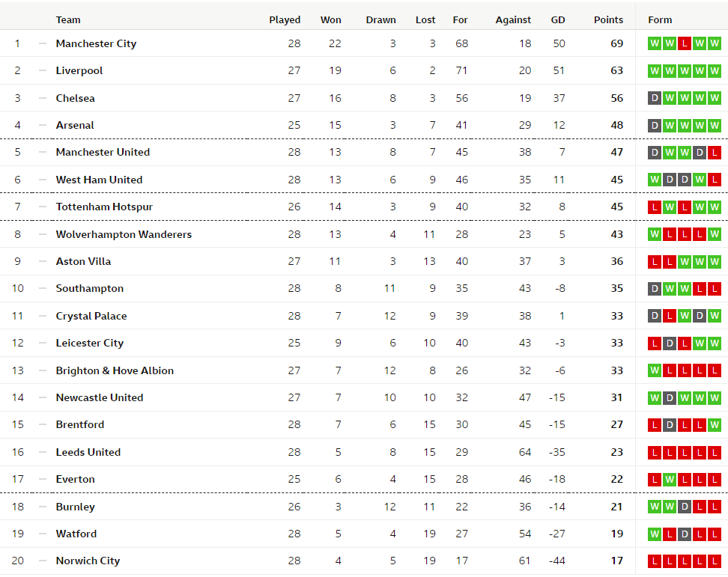Click Crystal Palace's red L form badge

coord(670,316)
